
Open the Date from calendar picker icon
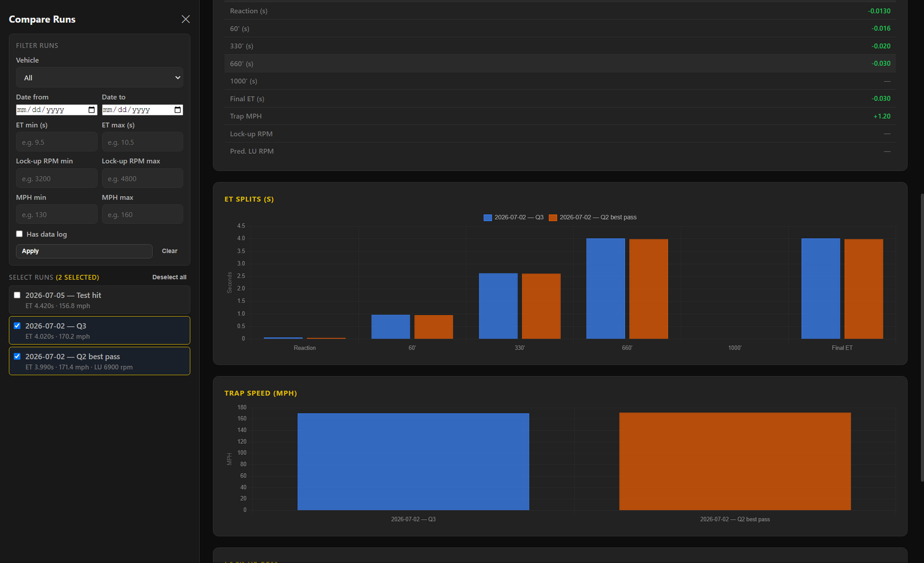92,110
